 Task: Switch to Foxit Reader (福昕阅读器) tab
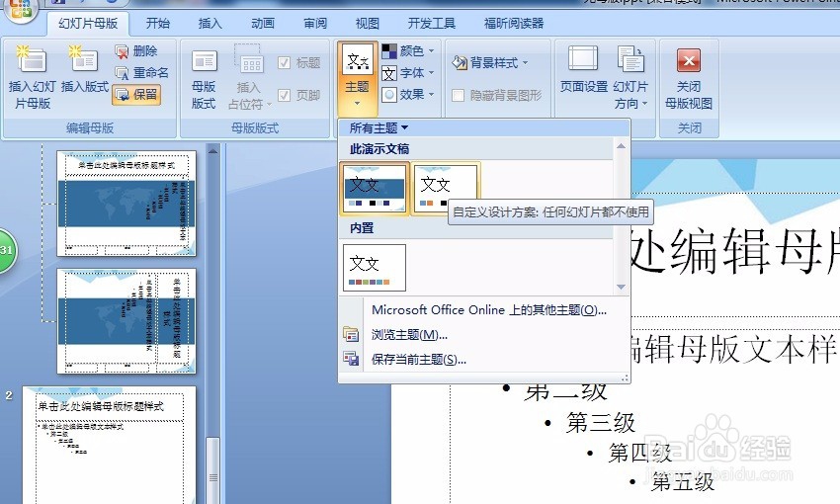[x=514, y=23]
